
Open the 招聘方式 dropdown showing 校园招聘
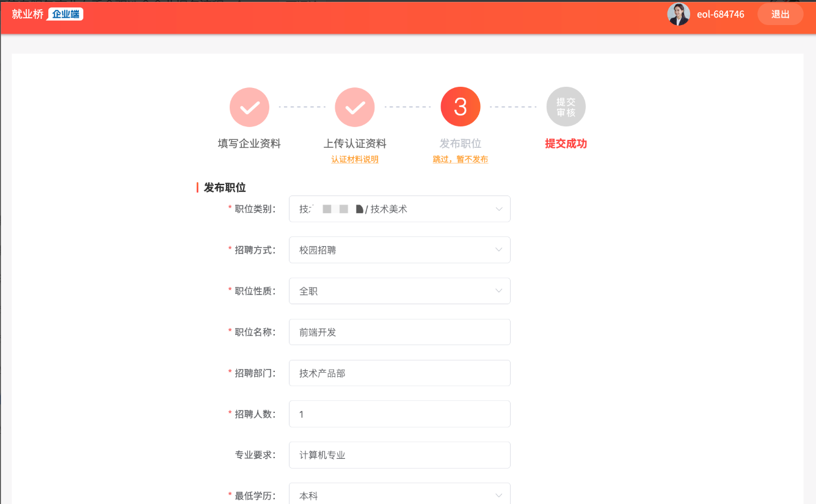click(399, 250)
